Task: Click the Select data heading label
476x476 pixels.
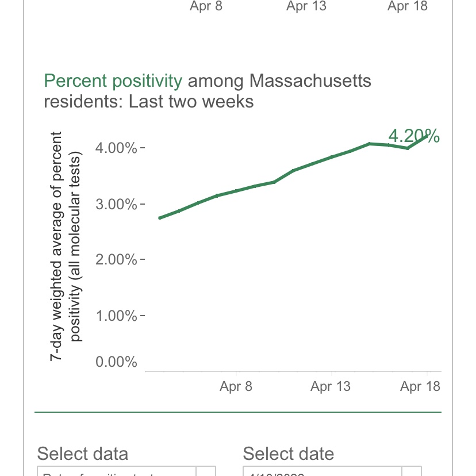Action: [83, 454]
